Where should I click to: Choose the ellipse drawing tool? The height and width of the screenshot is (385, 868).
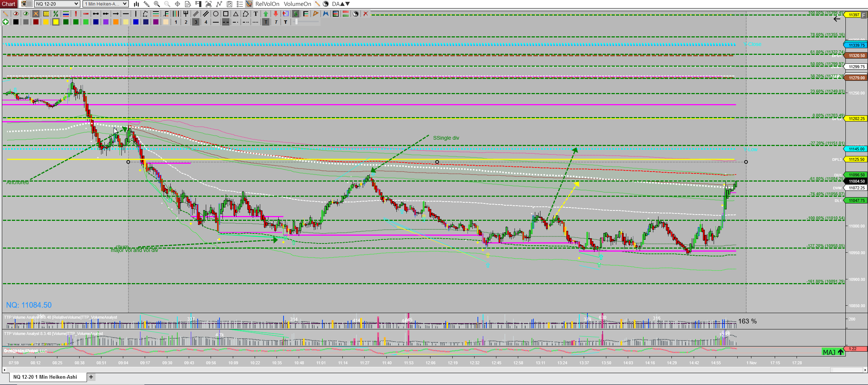click(x=216, y=14)
